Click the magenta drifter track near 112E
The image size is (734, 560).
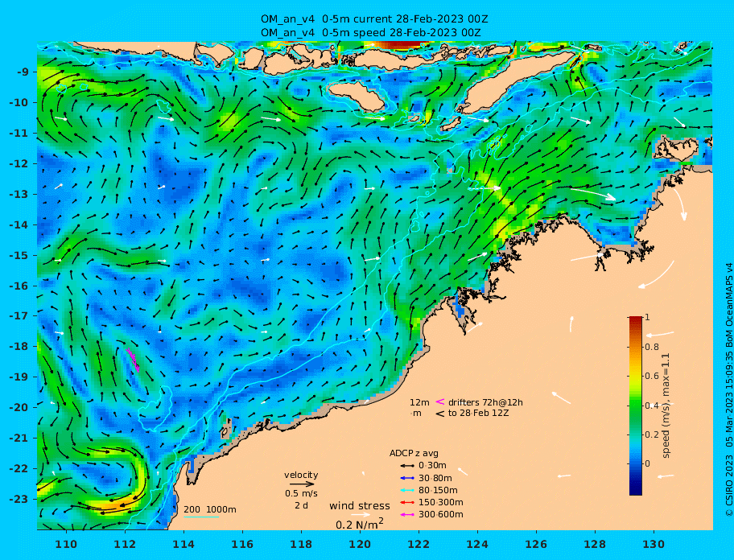pyautogui.click(x=133, y=359)
